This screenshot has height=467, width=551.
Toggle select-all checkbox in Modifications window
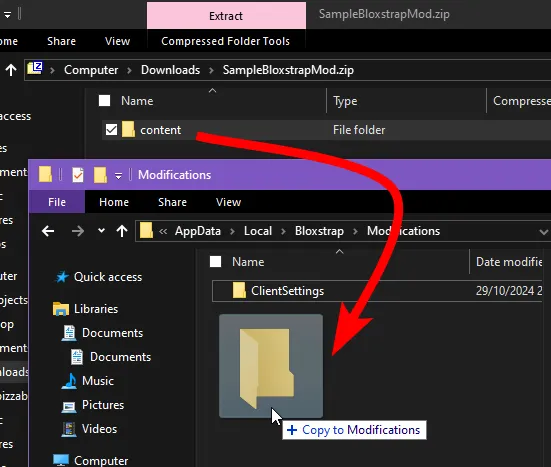click(215, 261)
